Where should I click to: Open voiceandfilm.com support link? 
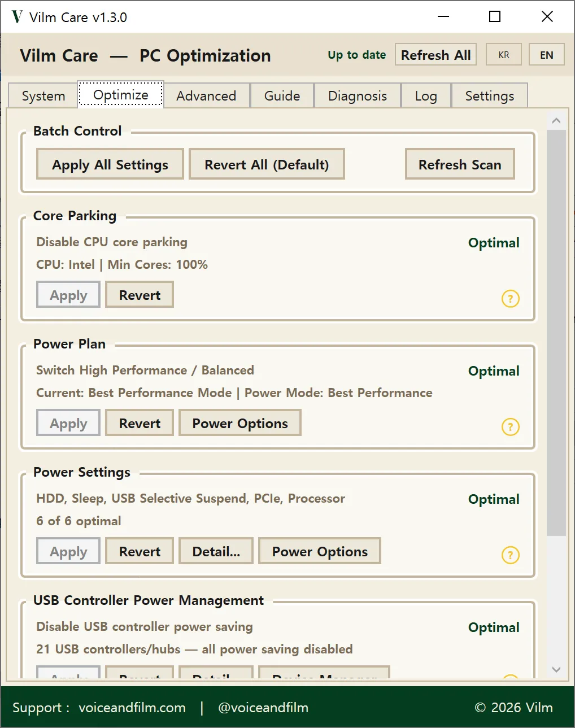pyautogui.click(x=132, y=708)
